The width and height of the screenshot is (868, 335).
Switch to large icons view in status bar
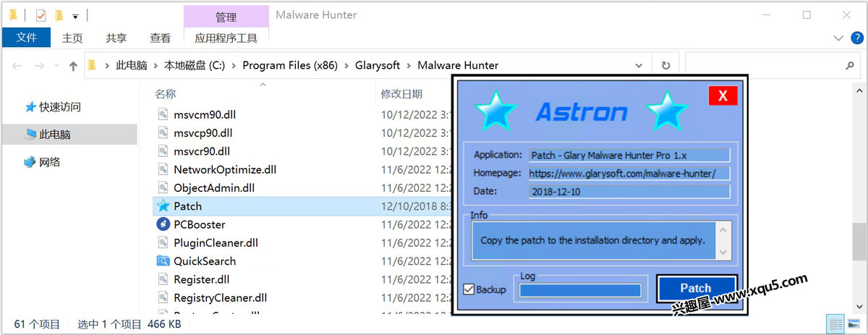point(854,324)
